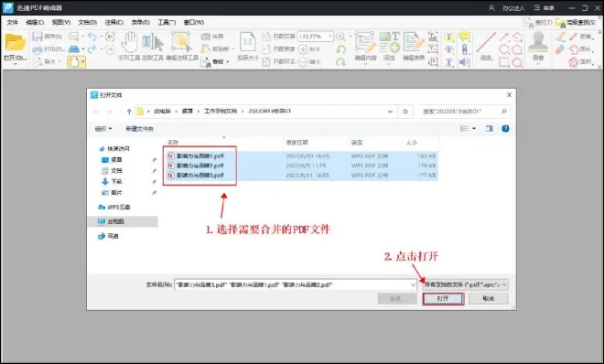Screen dimensions: 604x364
Task: Click the Cancel button in dialog
Action: pos(489,298)
